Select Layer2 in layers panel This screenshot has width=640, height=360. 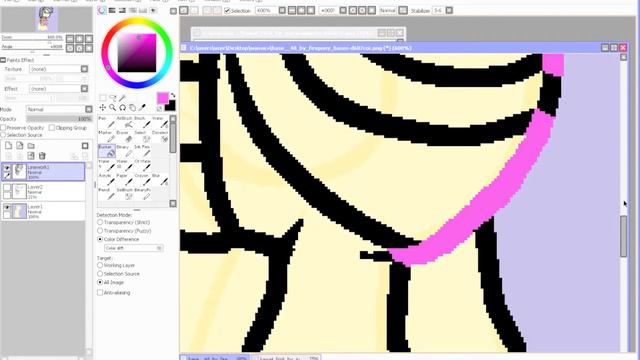coord(43,191)
